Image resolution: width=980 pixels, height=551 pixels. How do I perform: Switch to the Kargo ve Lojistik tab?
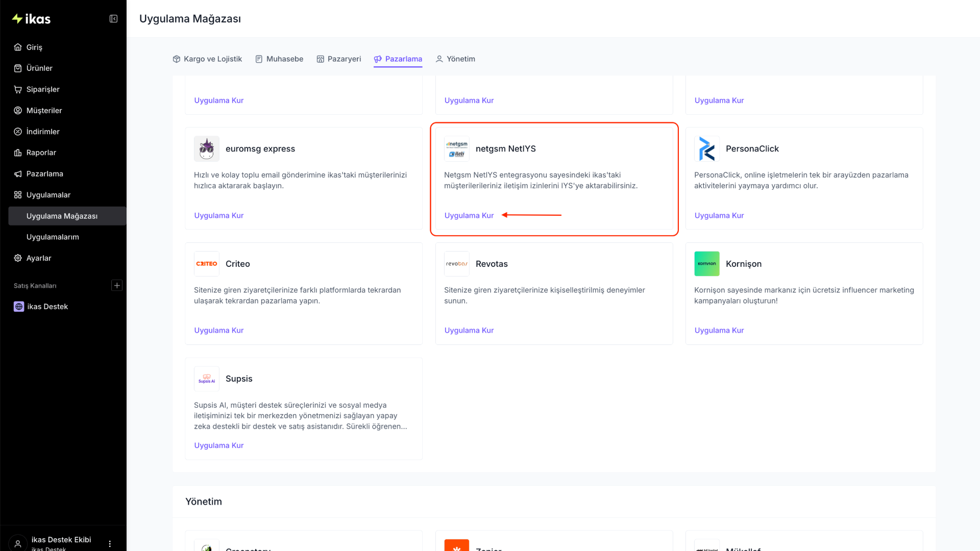click(207, 59)
